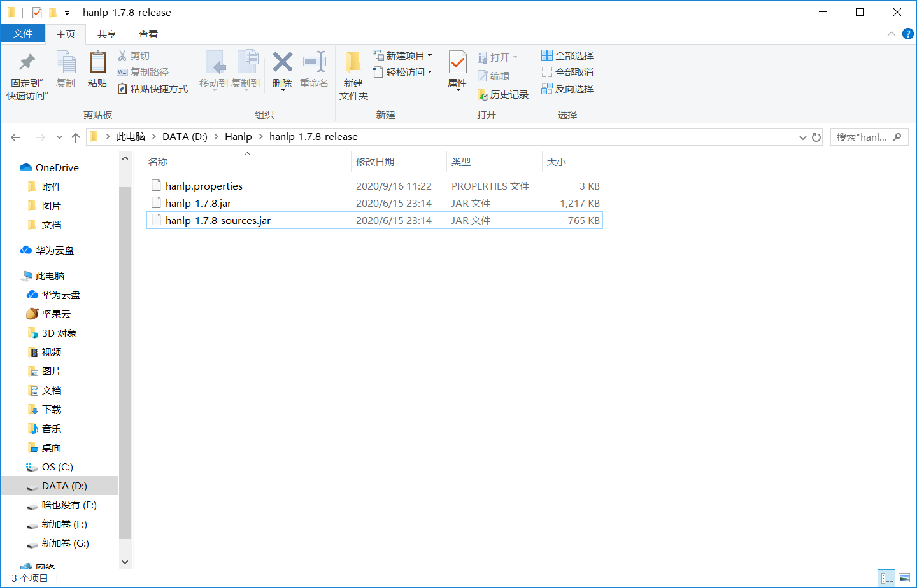
Task: Expand the chevron after Hanlp in path
Action: point(260,137)
